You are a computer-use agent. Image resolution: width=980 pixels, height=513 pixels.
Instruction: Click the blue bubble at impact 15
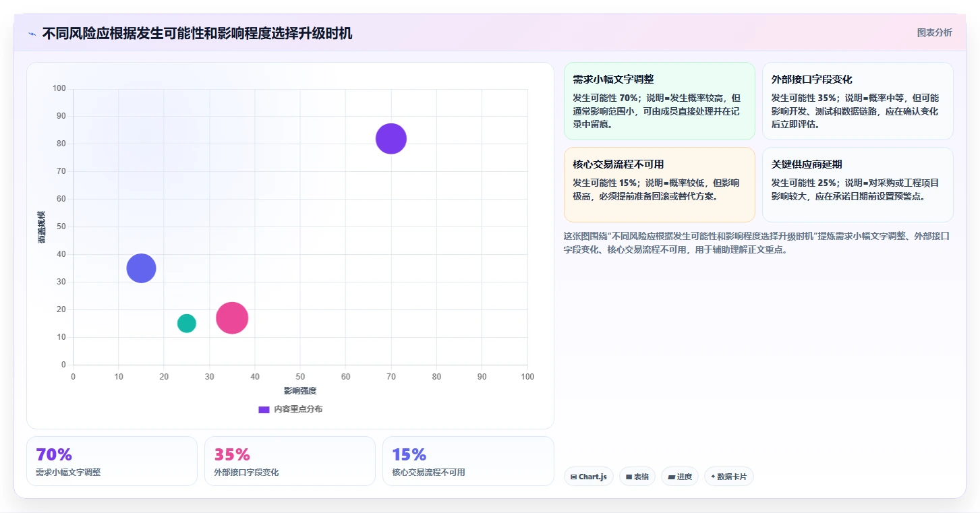pos(141,268)
